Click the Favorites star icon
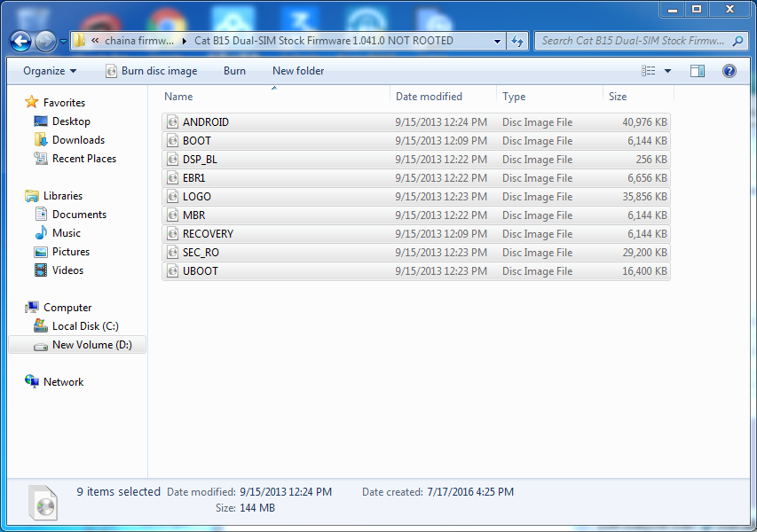Image resolution: width=757 pixels, height=532 pixels. (x=31, y=102)
